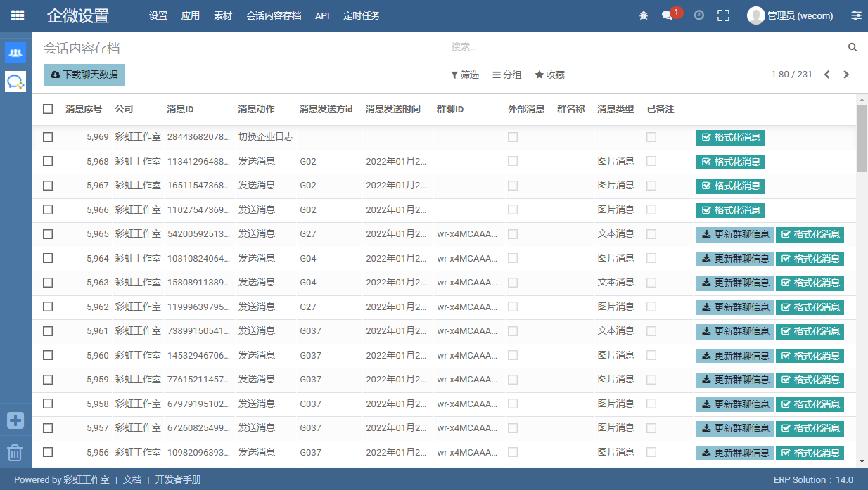Click 更新群聊信息 for row 5,957
The width and height of the screenshot is (868, 490).
(735, 428)
